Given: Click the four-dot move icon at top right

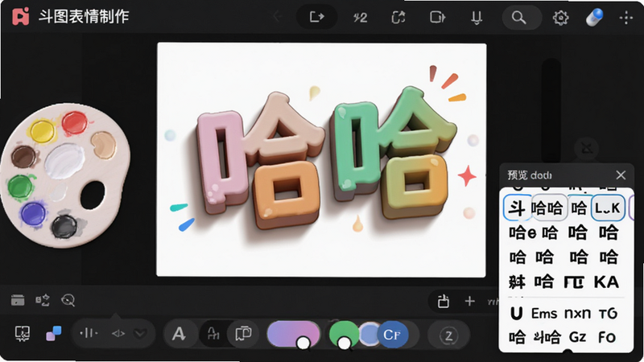Looking at the screenshot, I should pos(626,18).
